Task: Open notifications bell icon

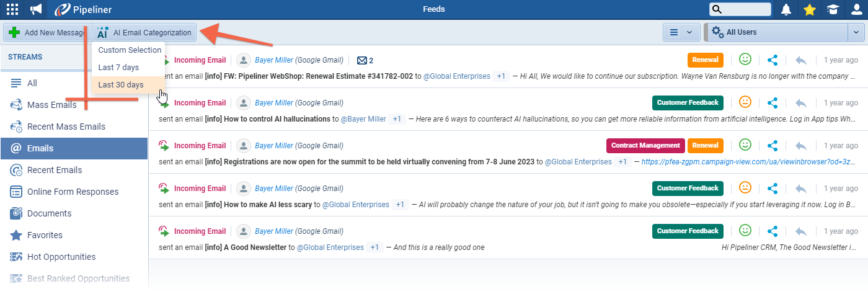Action: [x=786, y=9]
